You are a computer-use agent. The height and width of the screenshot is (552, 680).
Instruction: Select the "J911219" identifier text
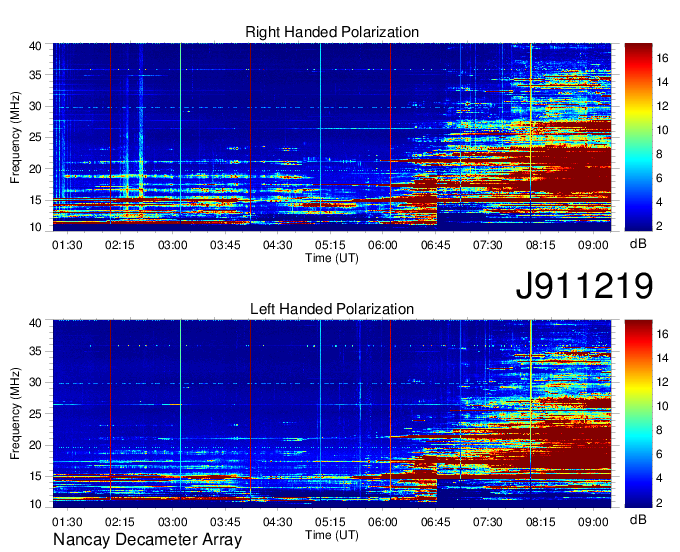coord(584,285)
